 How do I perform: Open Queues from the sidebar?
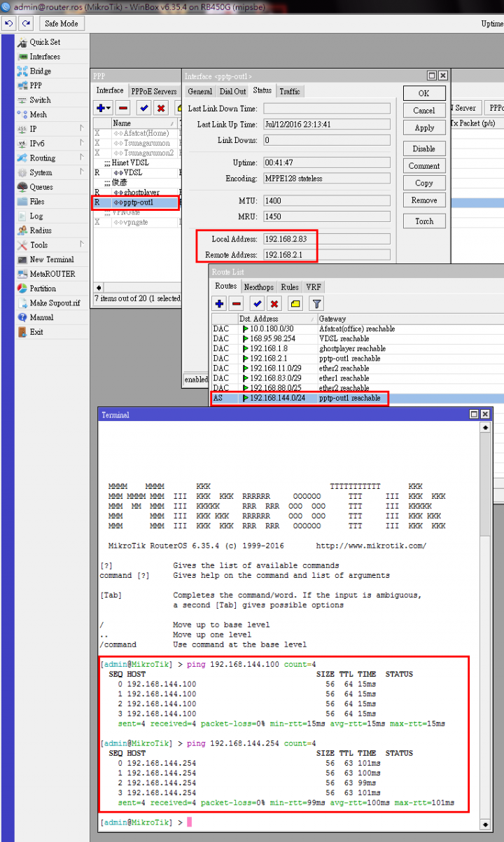41,187
